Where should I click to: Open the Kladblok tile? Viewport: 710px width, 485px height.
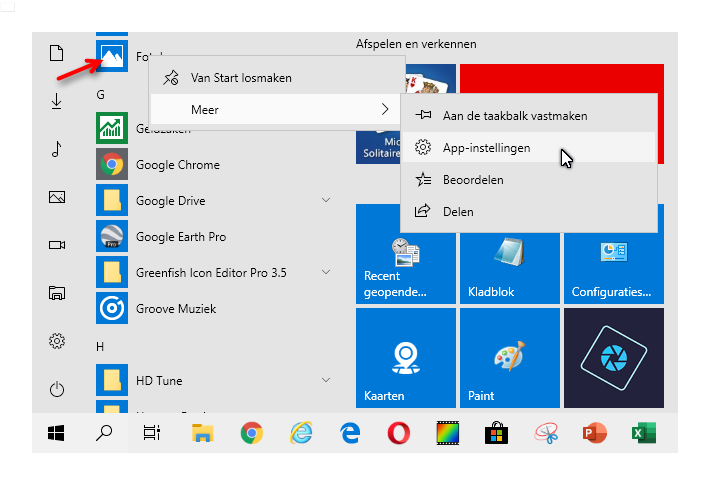(x=508, y=257)
